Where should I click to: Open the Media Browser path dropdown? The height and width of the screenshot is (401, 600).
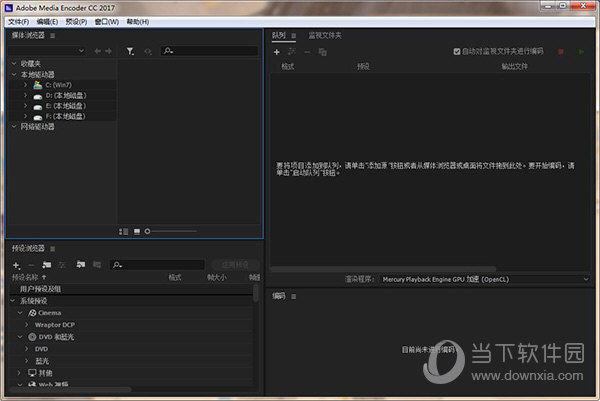tap(47, 51)
